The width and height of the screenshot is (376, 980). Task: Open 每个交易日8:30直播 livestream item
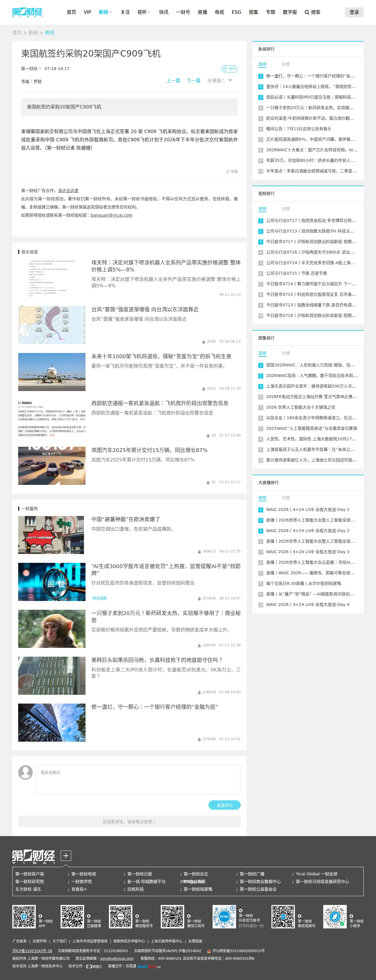pyautogui.click(x=303, y=584)
